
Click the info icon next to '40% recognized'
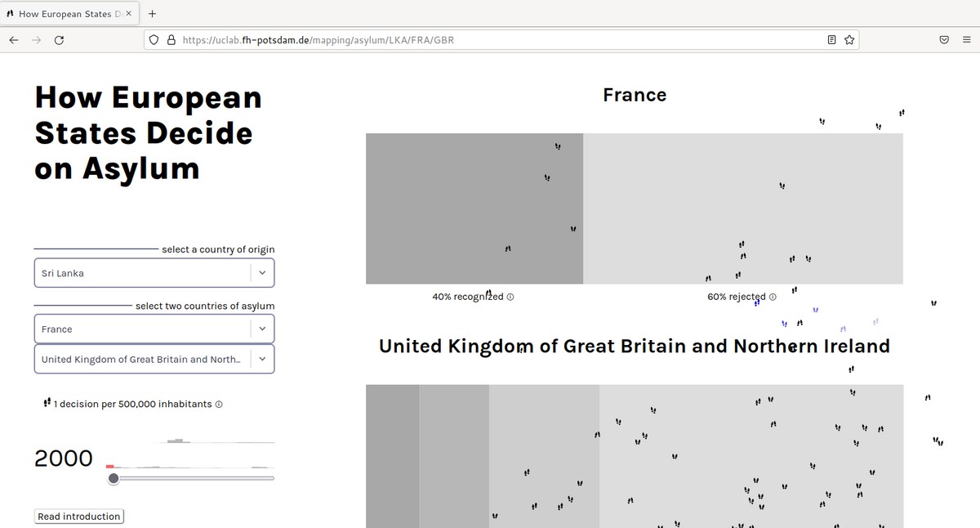510,297
